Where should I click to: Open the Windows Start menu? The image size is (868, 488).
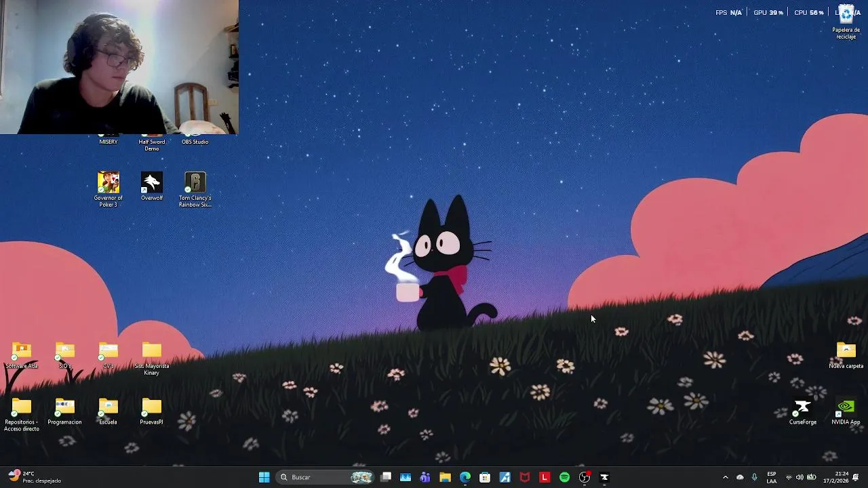264,477
